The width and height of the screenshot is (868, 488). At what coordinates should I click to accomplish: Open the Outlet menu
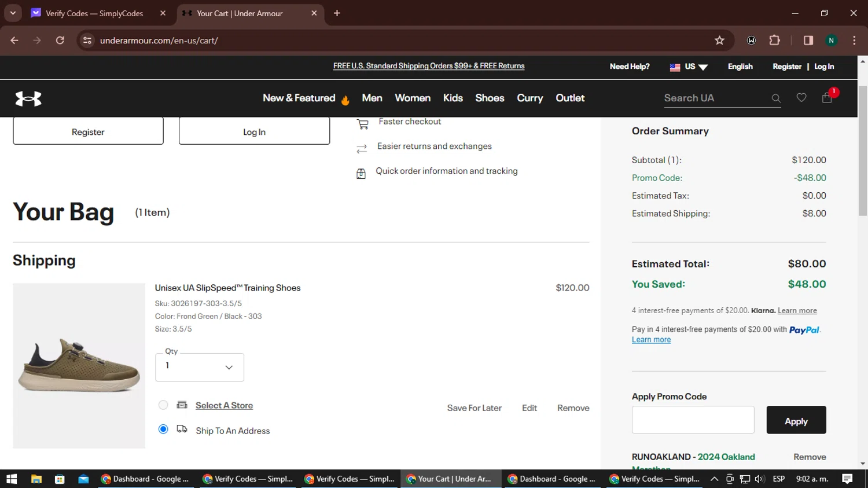point(570,98)
